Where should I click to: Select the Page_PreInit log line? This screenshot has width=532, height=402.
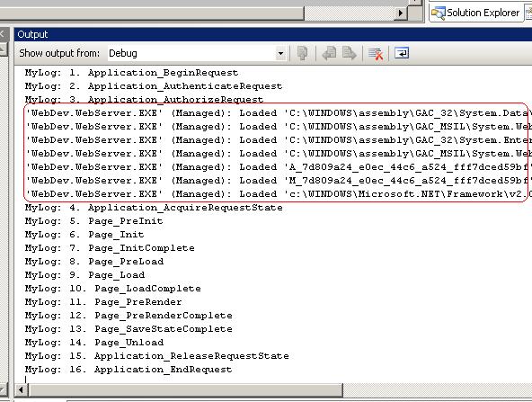click(x=94, y=221)
